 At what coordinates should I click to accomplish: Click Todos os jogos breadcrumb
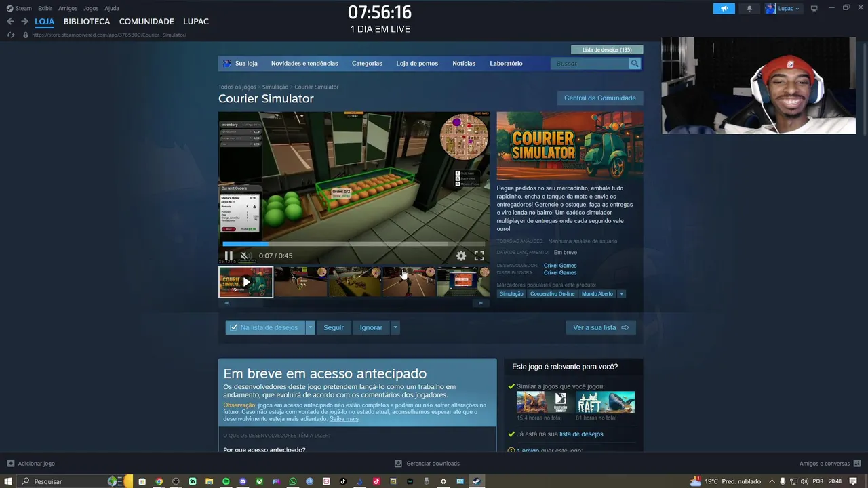click(x=237, y=87)
